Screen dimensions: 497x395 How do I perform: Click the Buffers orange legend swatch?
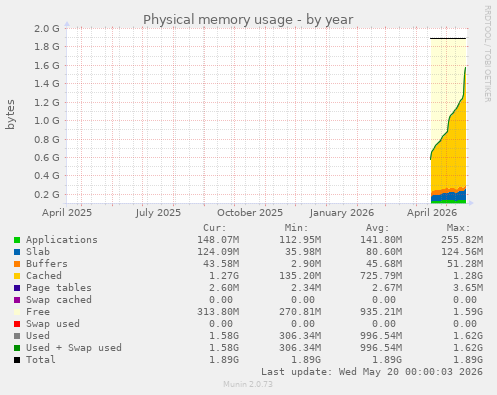pyautogui.click(x=17, y=264)
